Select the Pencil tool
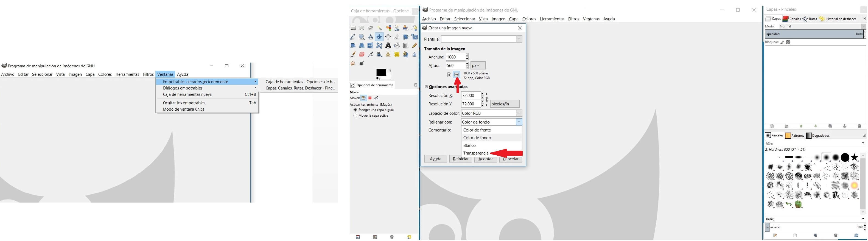868x241 pixels. click(415, 46)
